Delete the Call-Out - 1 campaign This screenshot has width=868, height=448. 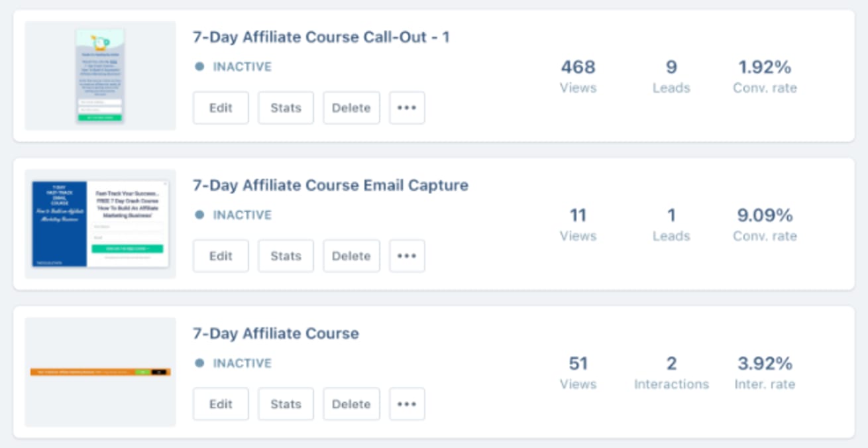351,108
